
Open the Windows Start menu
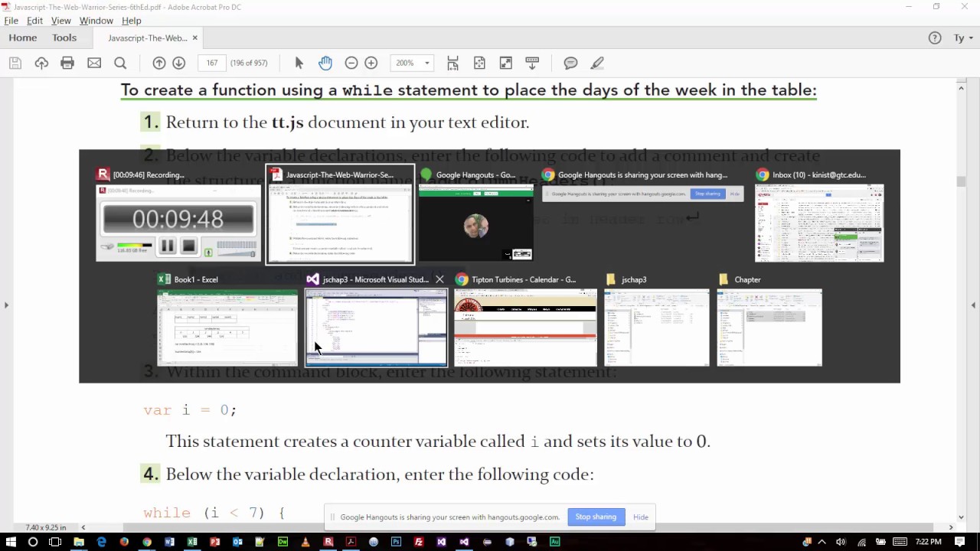pyautogui.click(x=11, y=542)
